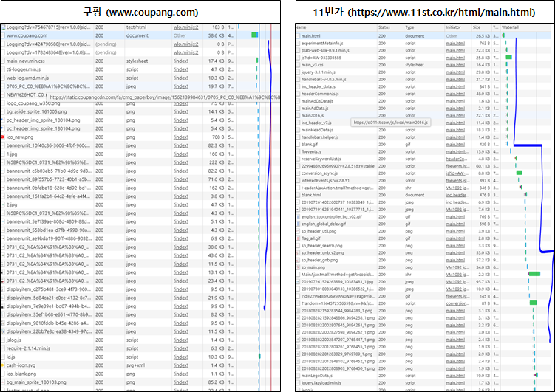Select the mainLegoData.js request
555x392 pixels.
[423, 375]
